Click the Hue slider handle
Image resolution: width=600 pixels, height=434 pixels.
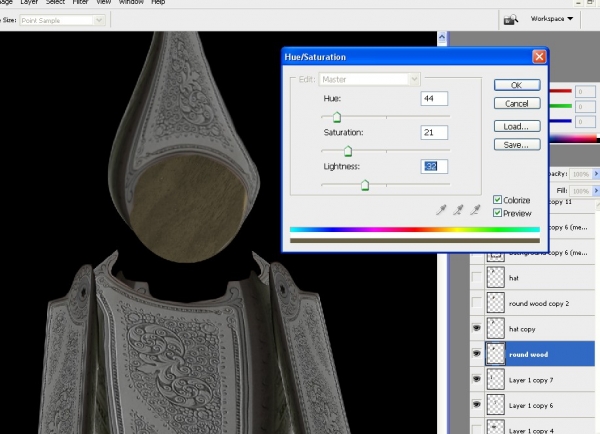click(337, 117)
